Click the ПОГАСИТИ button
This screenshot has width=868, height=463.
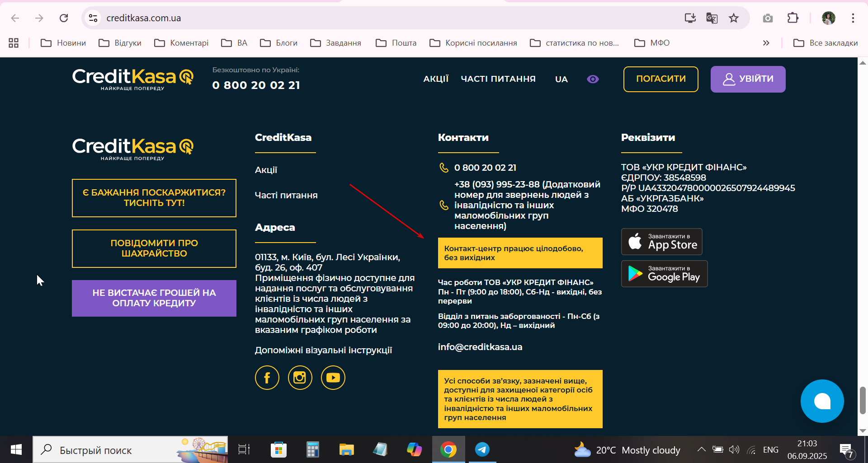(661, 79)
